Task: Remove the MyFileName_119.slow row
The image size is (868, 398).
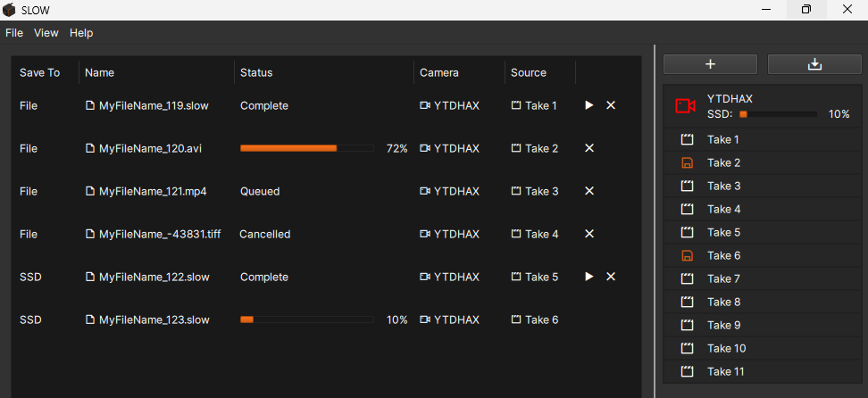Action: (x=611, y=105)
